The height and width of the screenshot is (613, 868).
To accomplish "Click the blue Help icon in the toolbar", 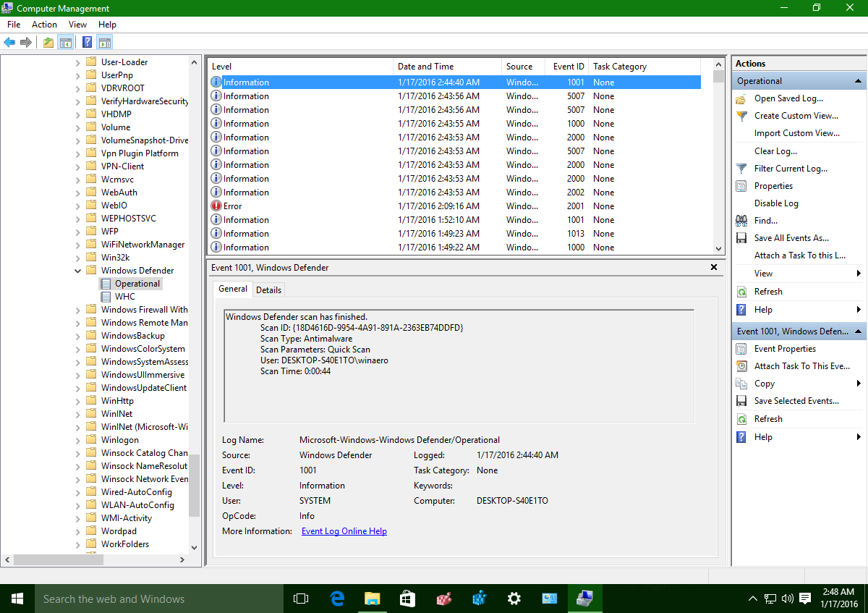I will pos(87,42).
